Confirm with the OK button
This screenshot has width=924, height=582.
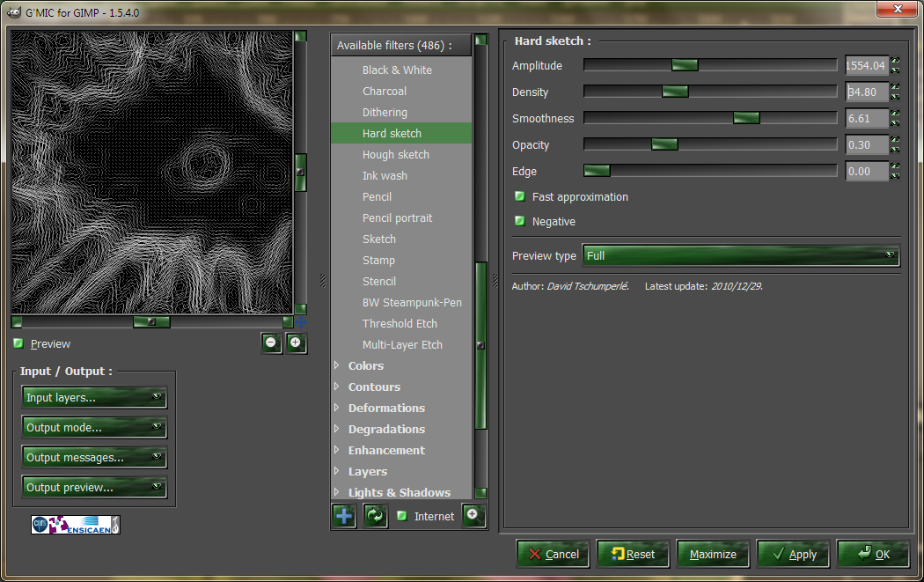tap(873, 554)
